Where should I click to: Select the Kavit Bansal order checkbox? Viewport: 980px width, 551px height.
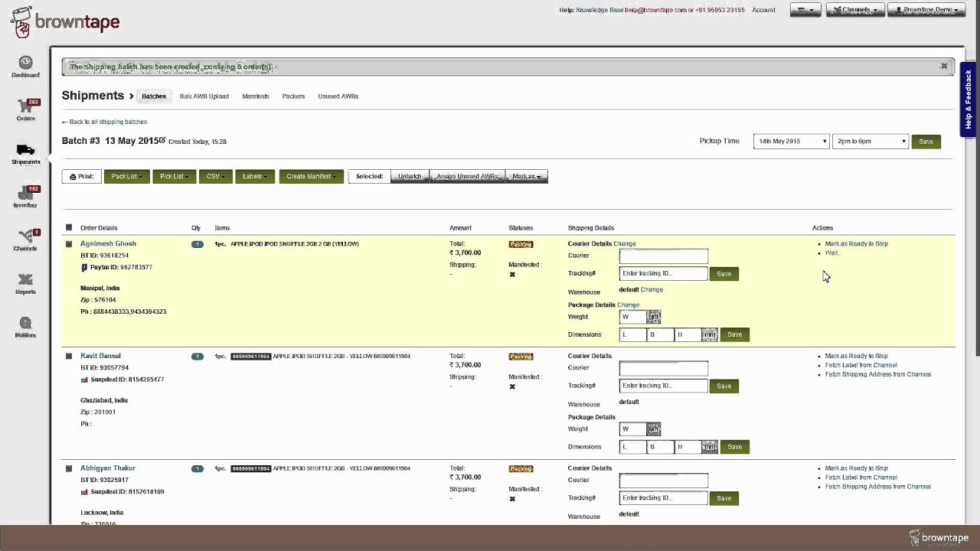click(69, 357)
